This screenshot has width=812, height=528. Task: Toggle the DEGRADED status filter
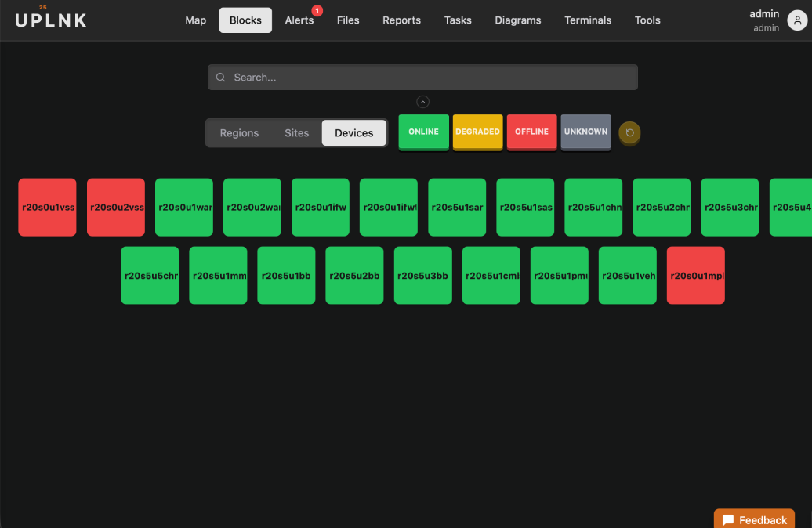point(477,132)
